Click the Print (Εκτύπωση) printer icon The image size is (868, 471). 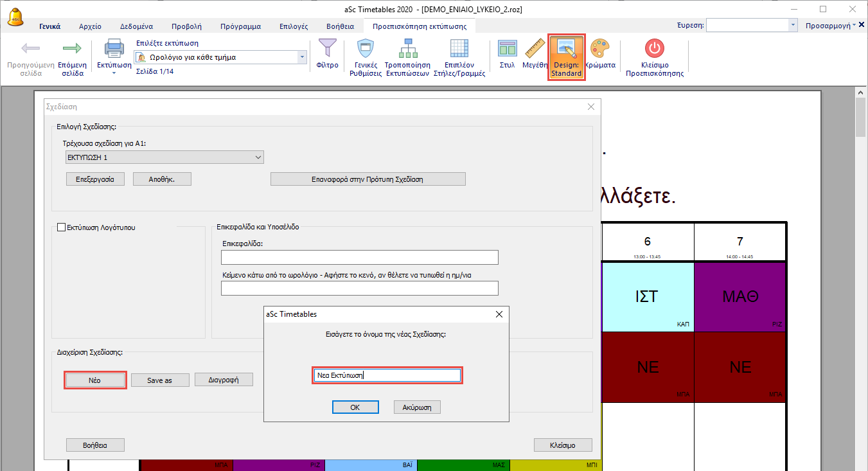[x=114, y=49]
